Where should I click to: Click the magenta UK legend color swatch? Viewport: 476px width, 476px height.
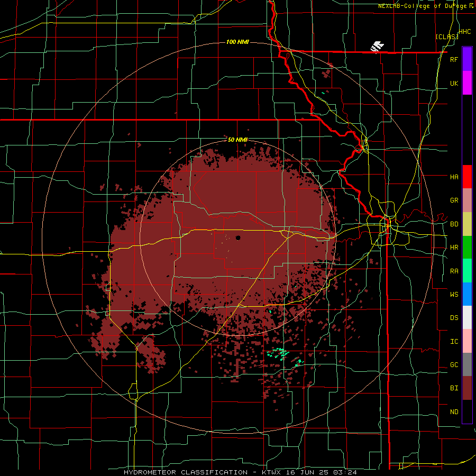click(x=467, y=83)
